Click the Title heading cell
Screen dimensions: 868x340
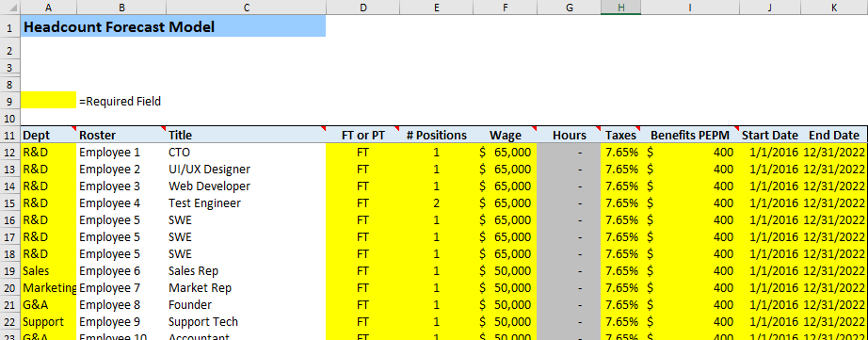pyautogui.click(x=246, y=135)
